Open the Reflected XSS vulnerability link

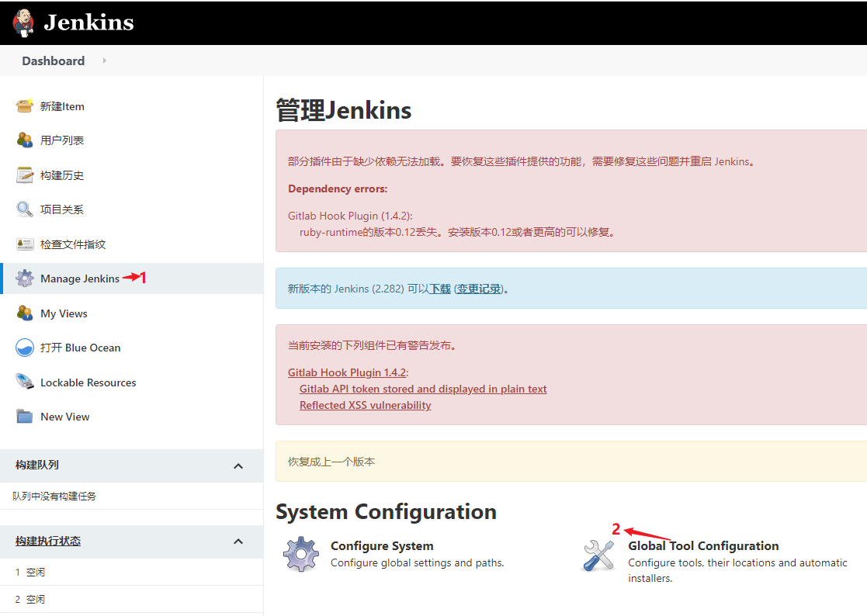point(365,406)
